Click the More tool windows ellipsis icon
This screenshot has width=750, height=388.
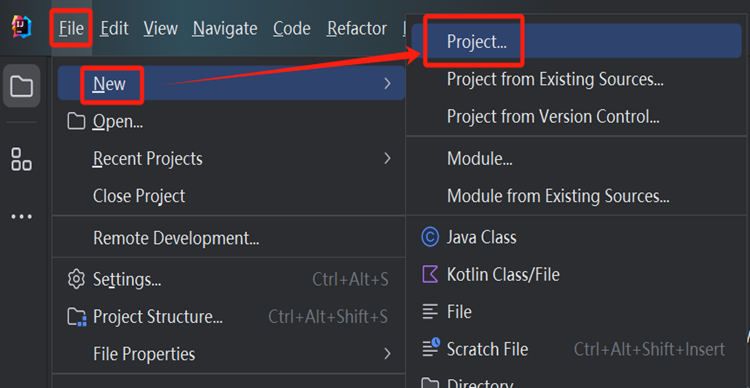(x=22, y=217)
